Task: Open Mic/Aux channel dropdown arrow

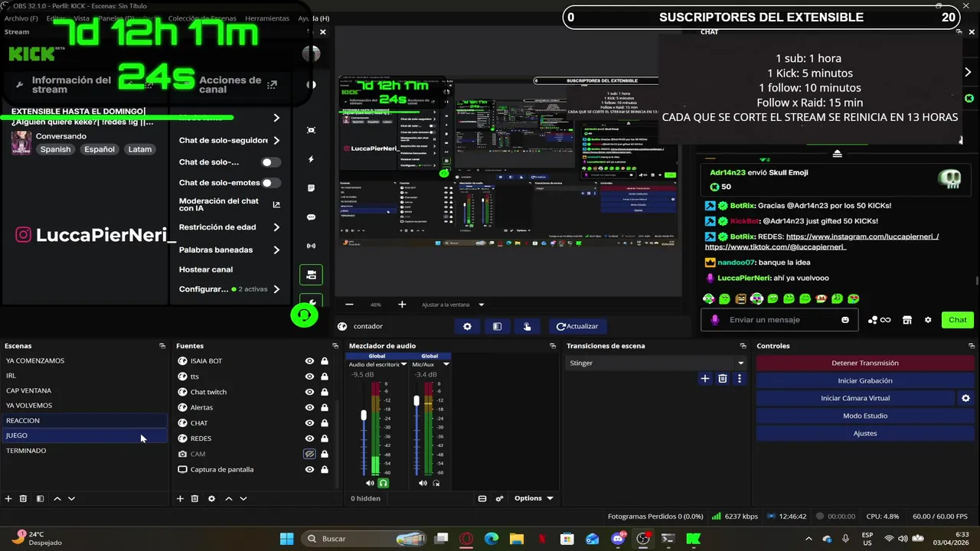Action: click(x=446, y=364)
